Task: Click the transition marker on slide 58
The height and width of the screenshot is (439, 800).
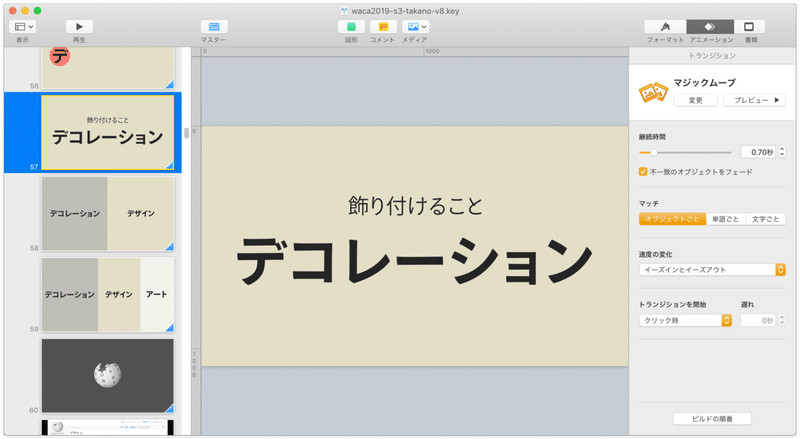Action: [170, 247]
